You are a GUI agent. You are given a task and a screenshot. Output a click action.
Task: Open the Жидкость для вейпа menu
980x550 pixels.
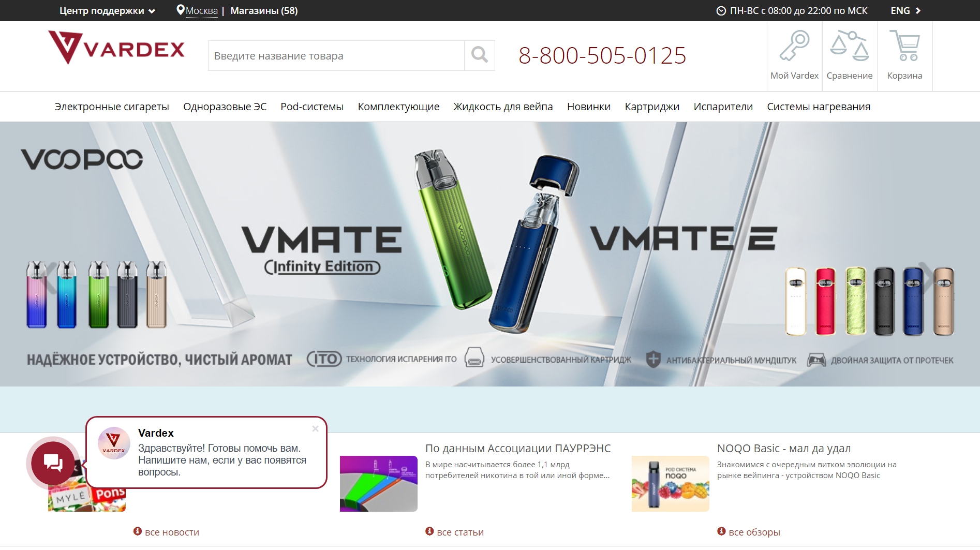click(x=503, y=107)
